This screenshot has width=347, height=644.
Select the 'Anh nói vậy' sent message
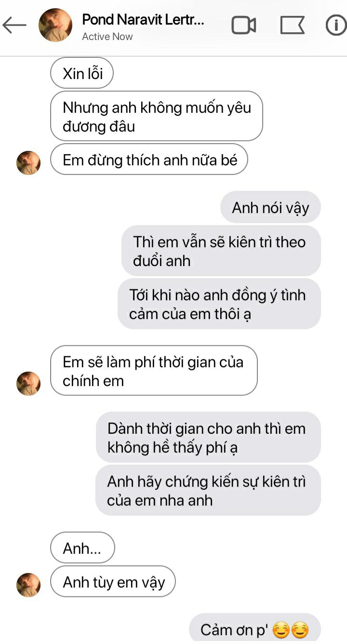point(270,207)
